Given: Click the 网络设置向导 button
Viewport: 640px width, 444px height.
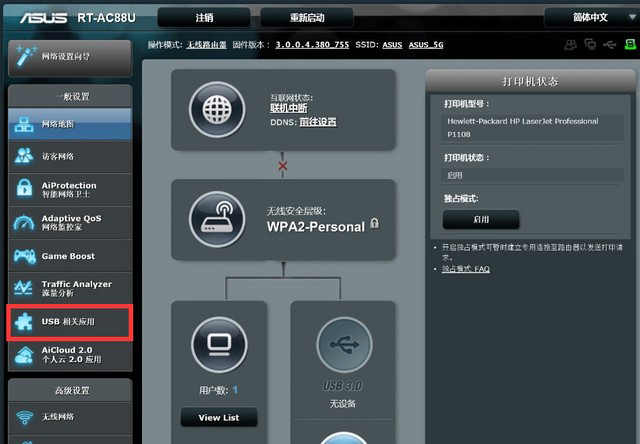Looking at the screenshot, I should click(x=70, y=57).
